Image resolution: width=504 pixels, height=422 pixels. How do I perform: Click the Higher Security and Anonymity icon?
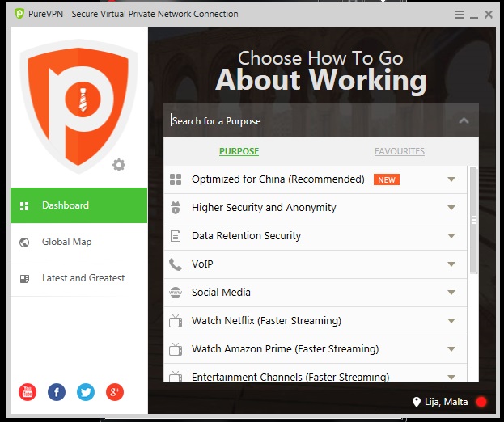pos(176,208)
